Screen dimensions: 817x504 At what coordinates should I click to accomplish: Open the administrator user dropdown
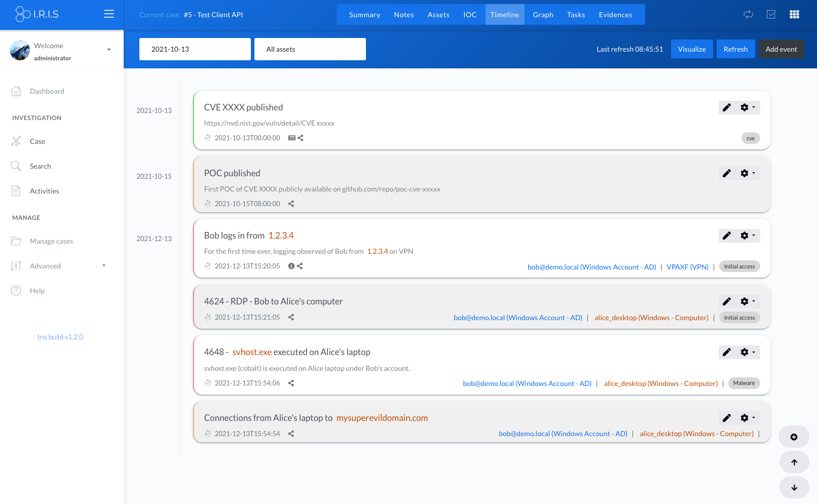click(108, 50)
